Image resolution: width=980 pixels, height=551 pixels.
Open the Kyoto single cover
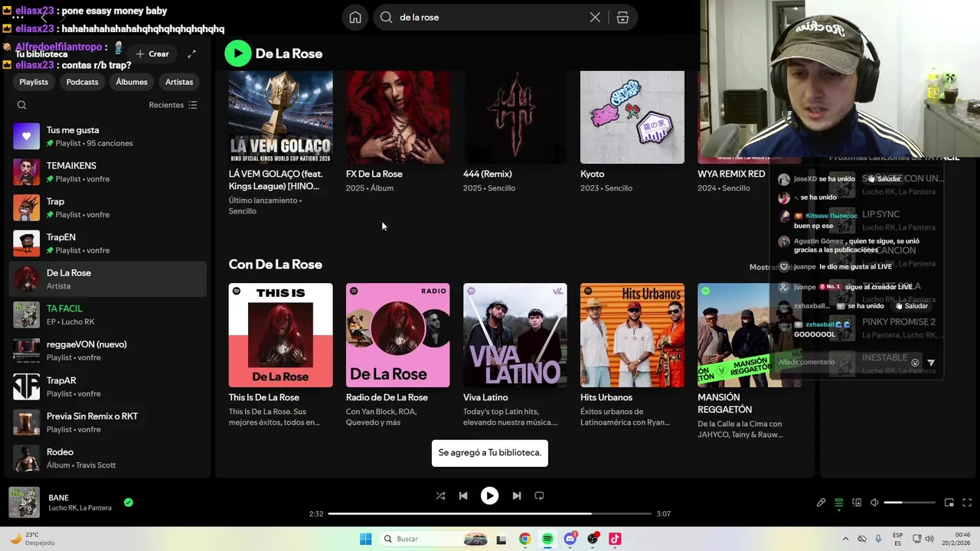pos(632,117)
